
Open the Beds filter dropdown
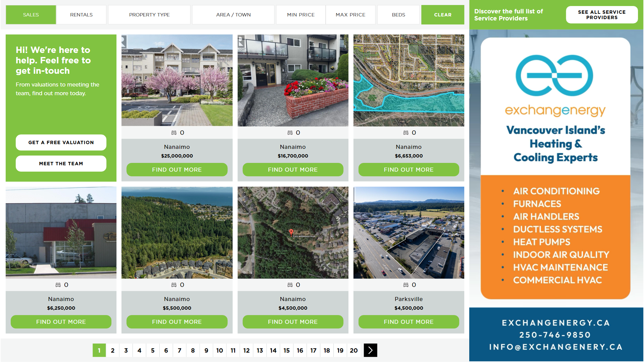pos(398,15)
